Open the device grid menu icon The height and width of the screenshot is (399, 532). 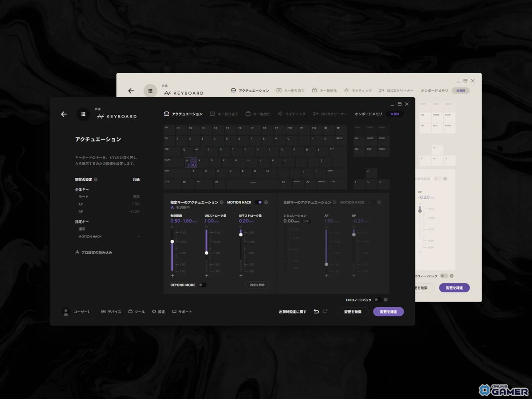(x=83, y=114)
